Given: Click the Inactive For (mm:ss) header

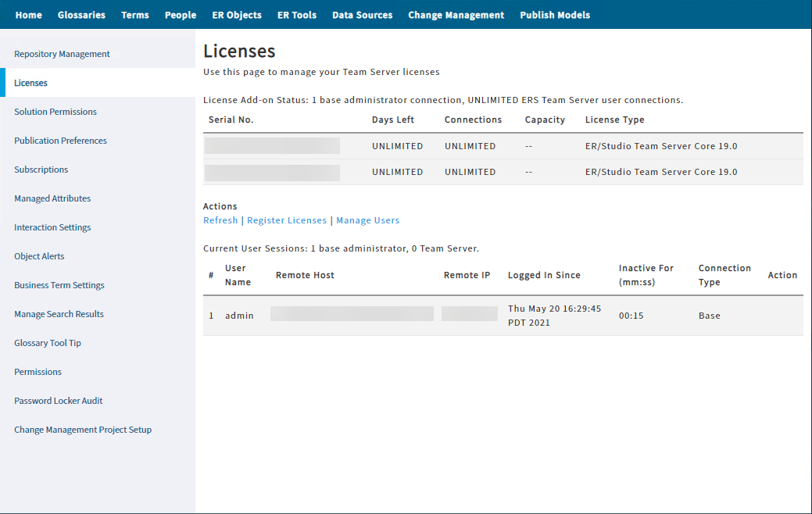Looking at the screenshot, I should click(646, 276).
